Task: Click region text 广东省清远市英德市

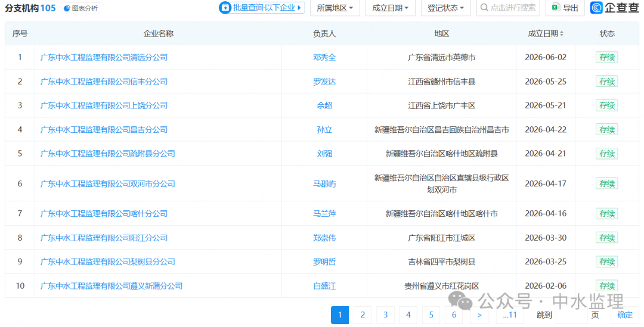Action: (x=441, y=57)
